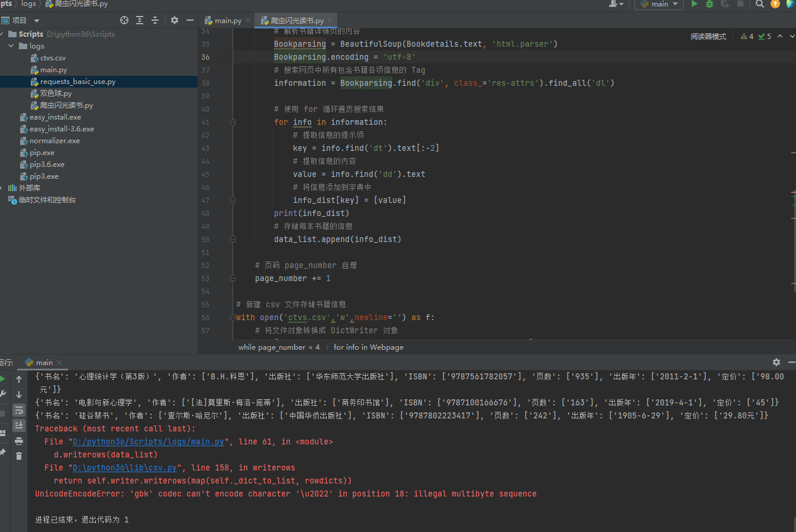Select pip.exe in project tree
Screen dimensions: 796x532
[41, 152]
